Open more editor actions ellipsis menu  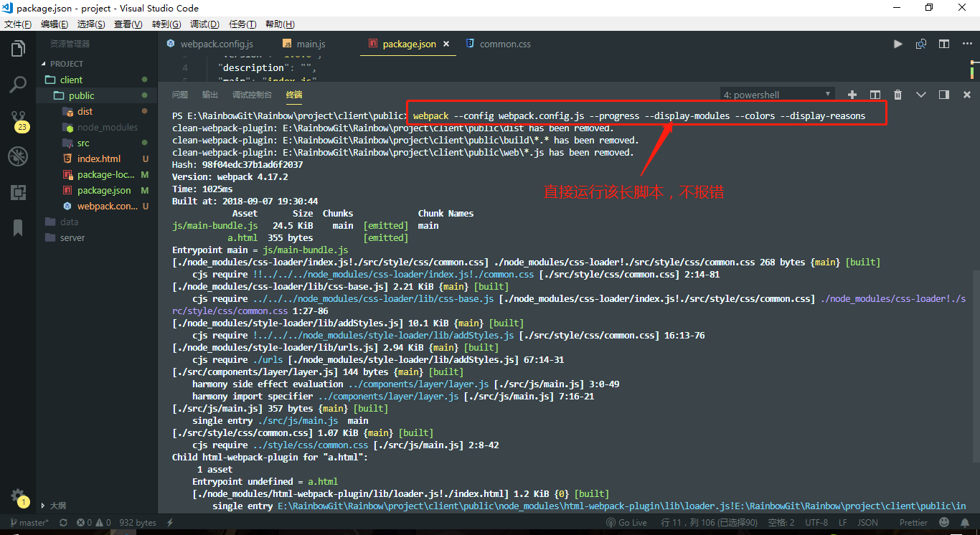pyautogui.click(x=967, y=44)
